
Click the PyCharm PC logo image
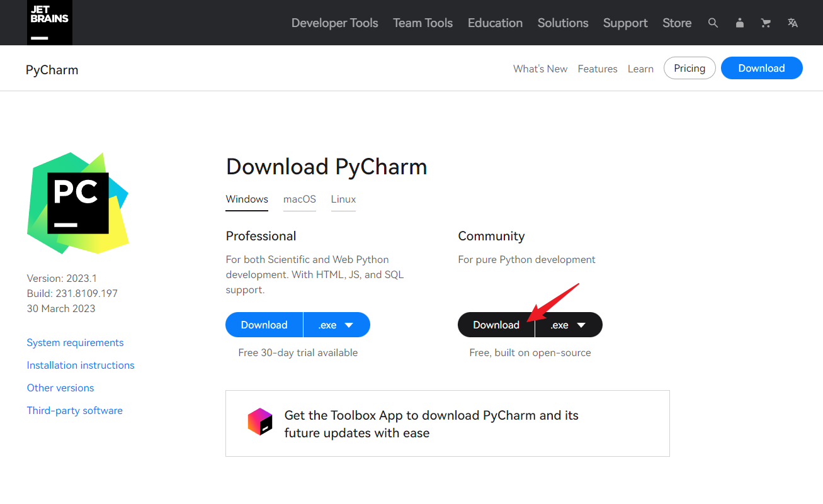point(77,203)
